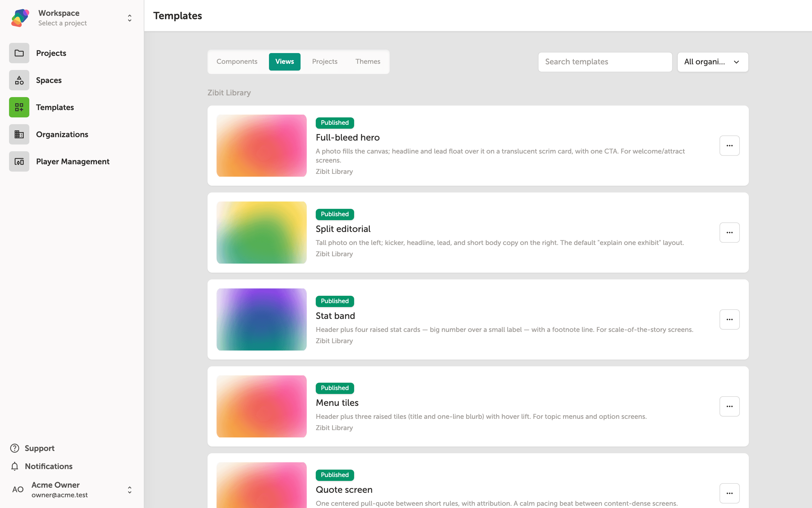The image size is (812, 508).
Task: Click the Stat band title
Action: click(335, 316)
